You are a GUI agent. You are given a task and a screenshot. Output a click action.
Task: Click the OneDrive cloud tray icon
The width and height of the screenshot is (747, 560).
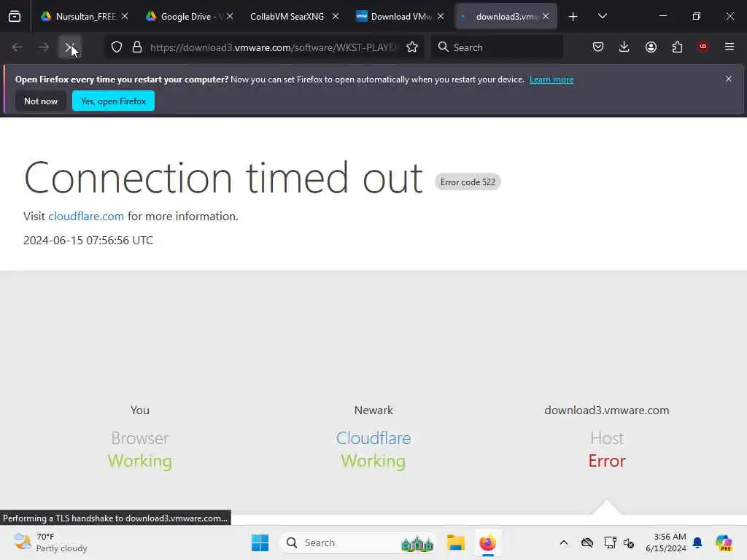[587, 542]
